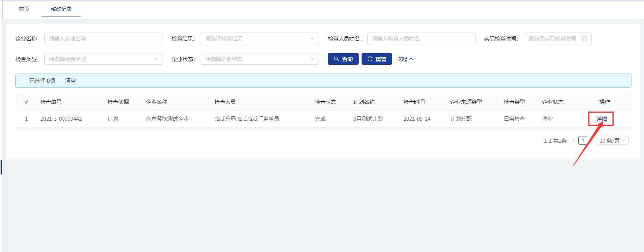Select inspection number 2021-3-00009442 cell

[61, 119]
